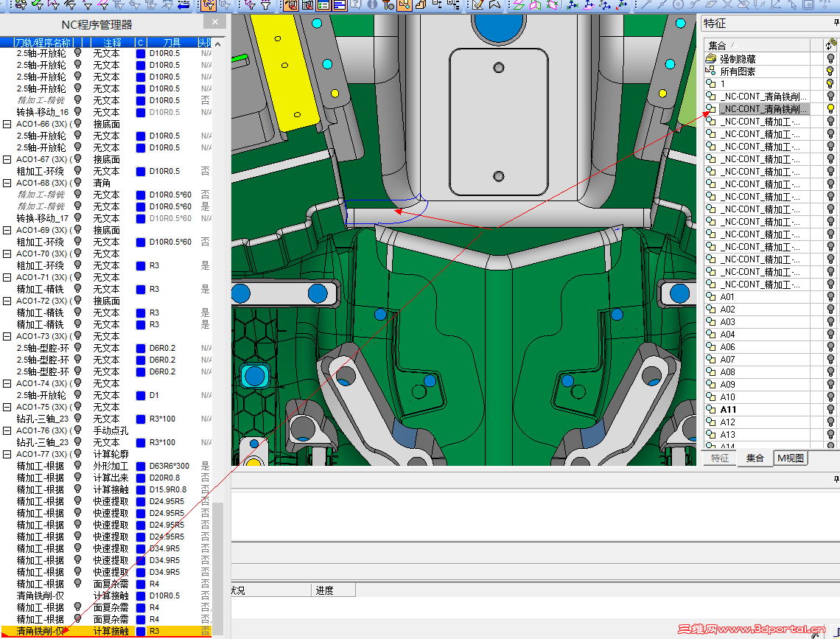Click the 外形加工 comment cell
Viewport: 840px width, 639px height.
coord(111,466)
